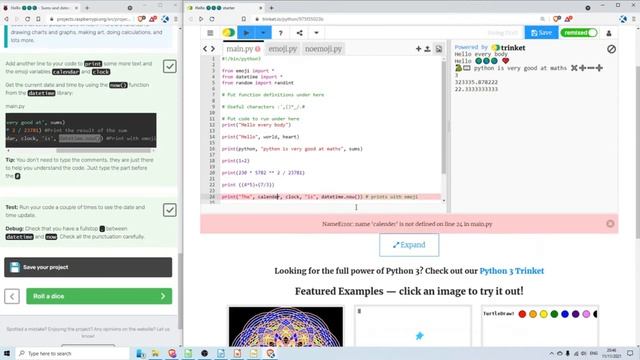Click the Raspberry Pi window address bar
Image resolution: width=640 pixels, height=360 pixels.
93,19
